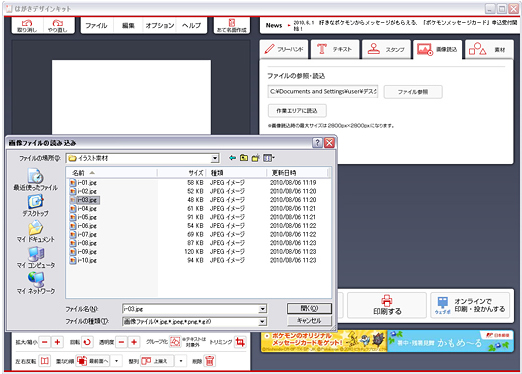Click the 拡大/縮小 plus button

(57, 342)
